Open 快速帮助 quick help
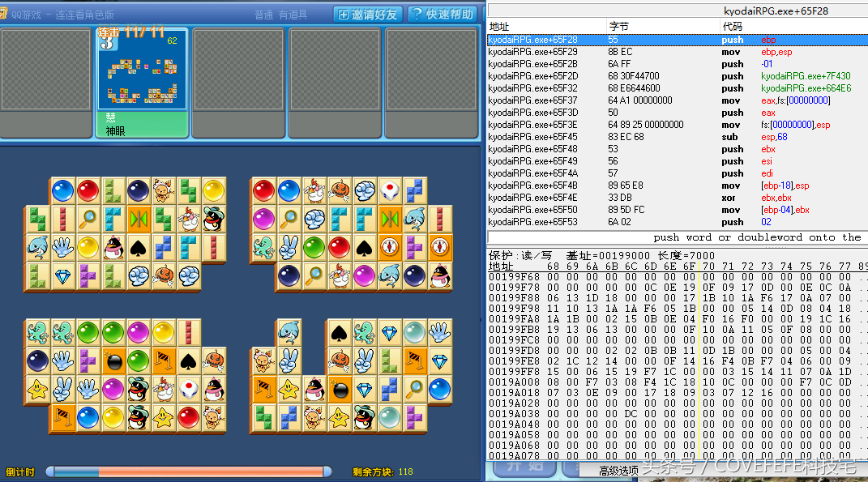868x482 pixels. pyautogui.click(x=444, y=14)
